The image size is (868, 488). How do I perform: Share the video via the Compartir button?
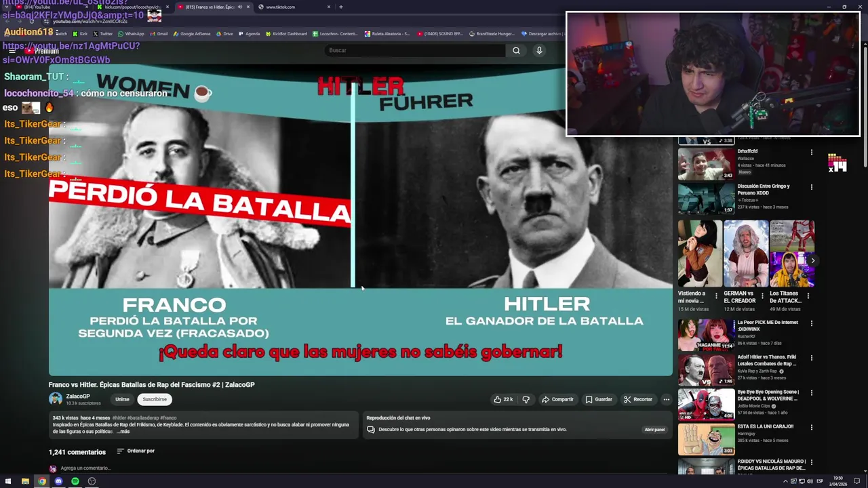[557, 399]
